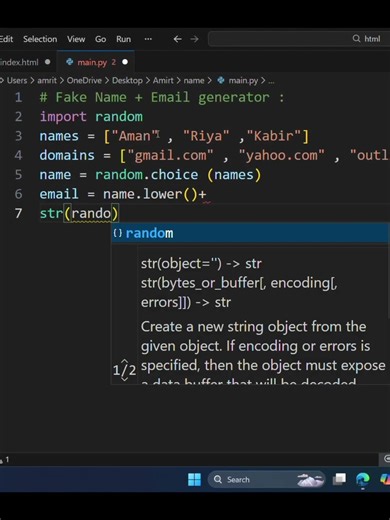Screen dimensions: 390x520
Task: Launch Microsoft Edge from taskbar
Action: pyautogui.click(x=363, y=479)
